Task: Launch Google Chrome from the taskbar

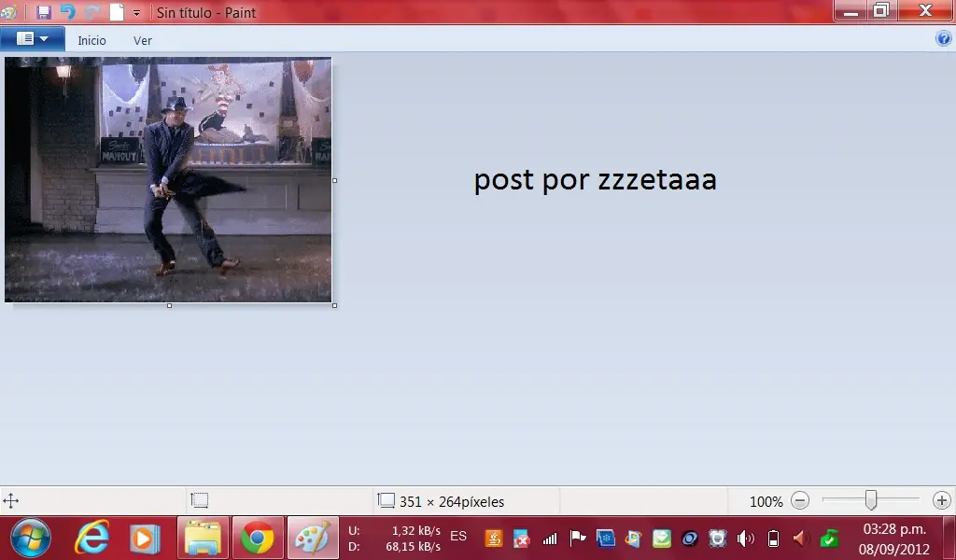Action: pos(256,538)
